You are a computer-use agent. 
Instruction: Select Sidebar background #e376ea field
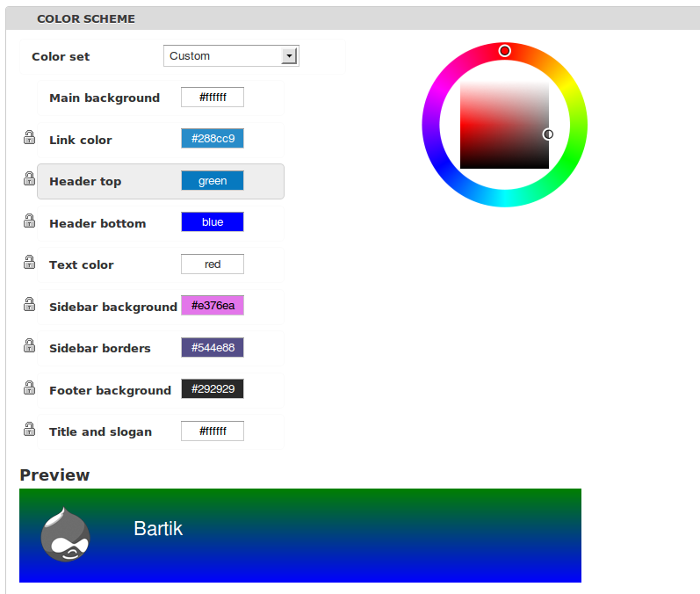213,306
